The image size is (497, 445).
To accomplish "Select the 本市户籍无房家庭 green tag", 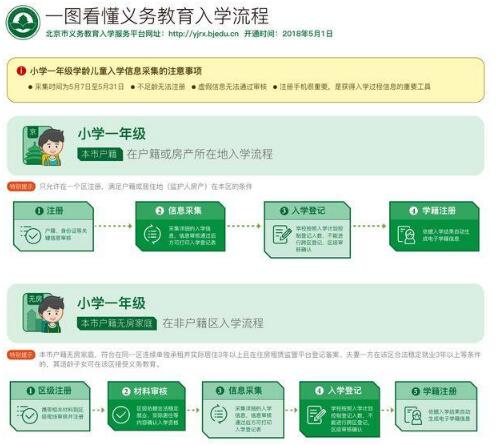I will pyautogui.click(x=117, y=323).
